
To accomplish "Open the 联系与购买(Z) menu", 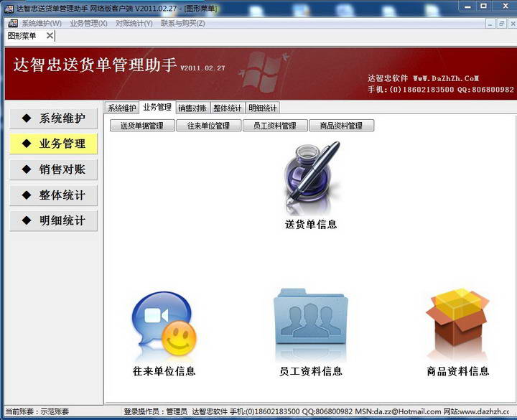I will [x=182, y=24].
